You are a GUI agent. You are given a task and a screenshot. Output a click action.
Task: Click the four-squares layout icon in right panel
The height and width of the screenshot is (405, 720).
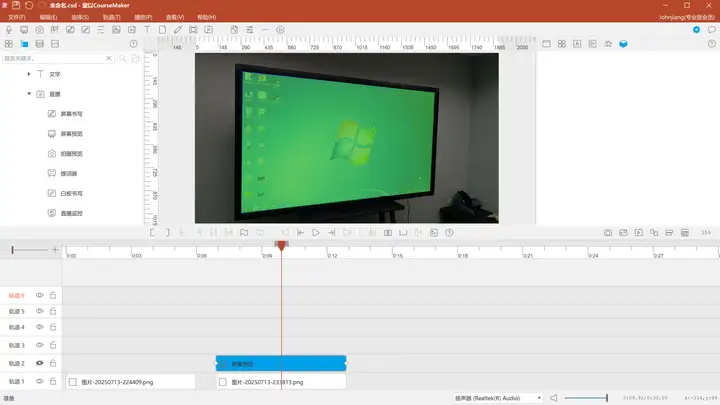pos(562,44)
